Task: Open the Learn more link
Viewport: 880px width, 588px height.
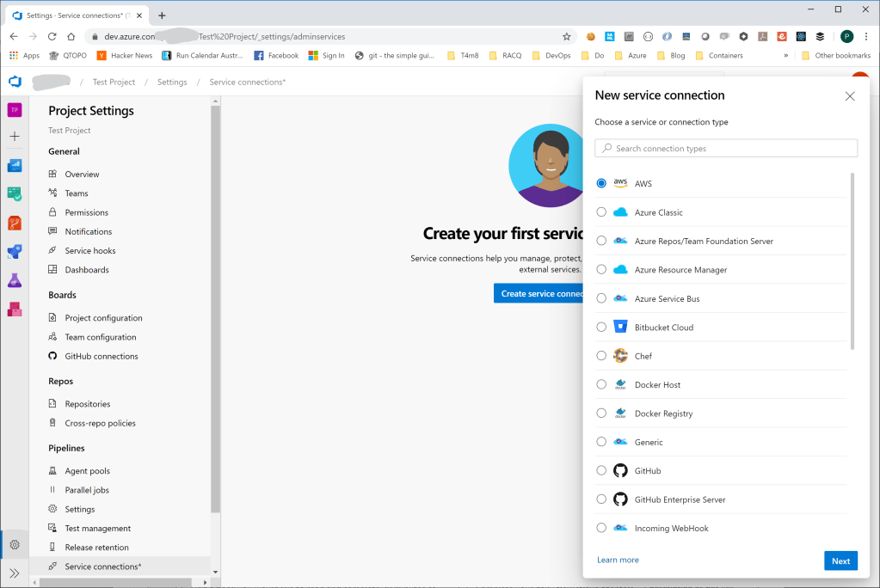Action: pos(618,560)
